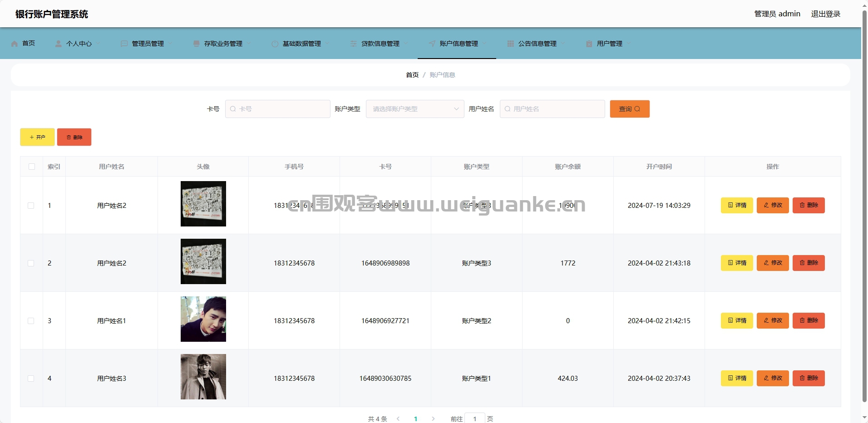
Task: Tick the checkbox for row 4 用户姓名3
Action: (31, 379)
